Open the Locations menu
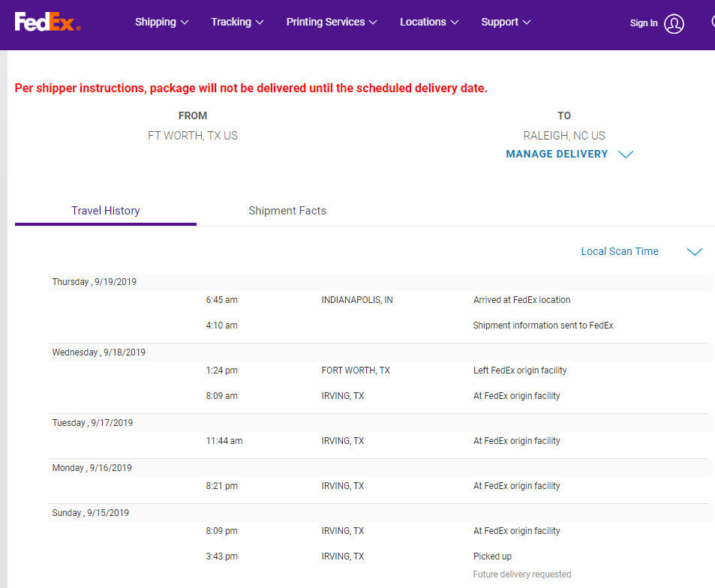Viewport: 715px width, 588px height. [429, 22]
